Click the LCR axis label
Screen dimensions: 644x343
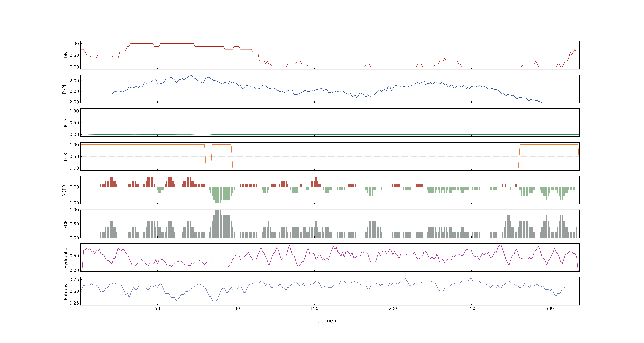click(66, 157)
